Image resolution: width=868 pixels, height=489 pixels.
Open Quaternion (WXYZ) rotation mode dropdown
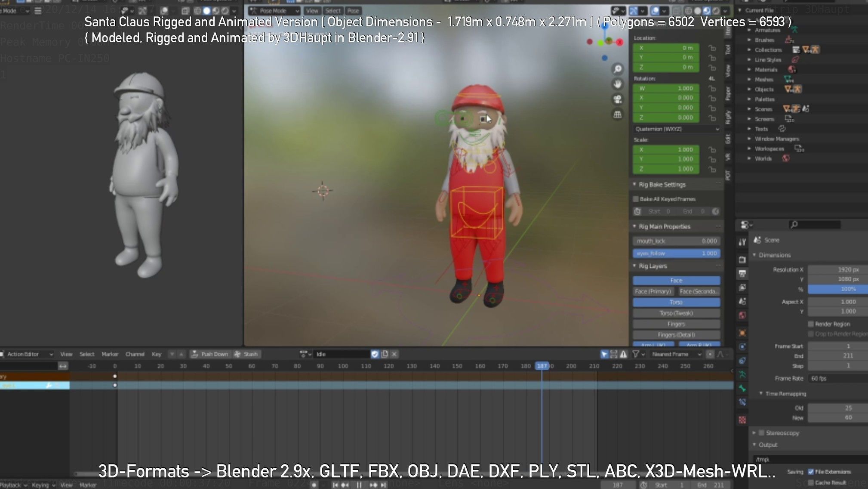point(677,129)
